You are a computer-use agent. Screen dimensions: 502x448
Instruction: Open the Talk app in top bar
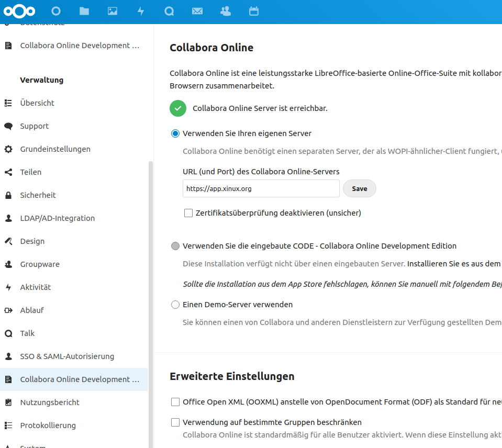click(x=169, y=11)
